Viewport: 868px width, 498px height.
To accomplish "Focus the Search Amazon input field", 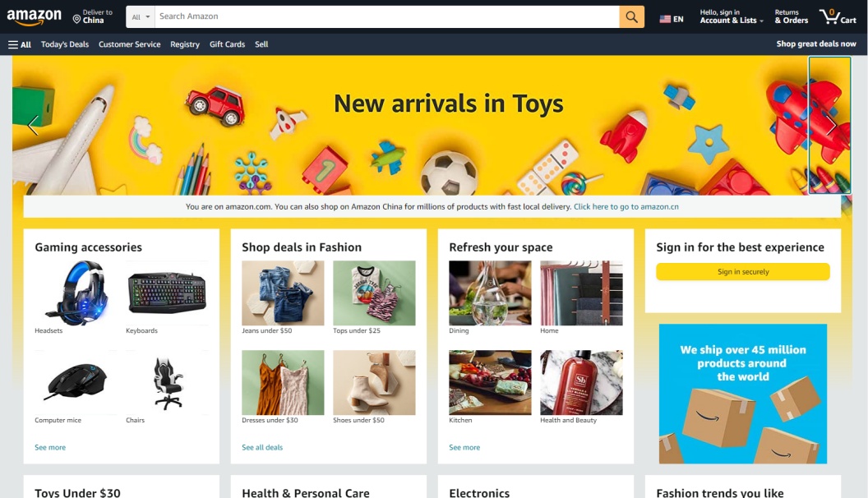I will pyautogui.click(x=387, y=16).
